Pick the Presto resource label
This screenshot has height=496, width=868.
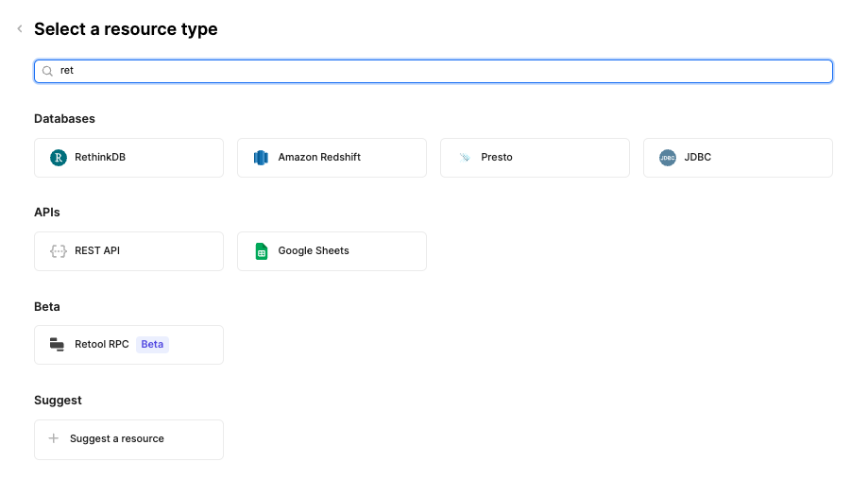(497, 157)
